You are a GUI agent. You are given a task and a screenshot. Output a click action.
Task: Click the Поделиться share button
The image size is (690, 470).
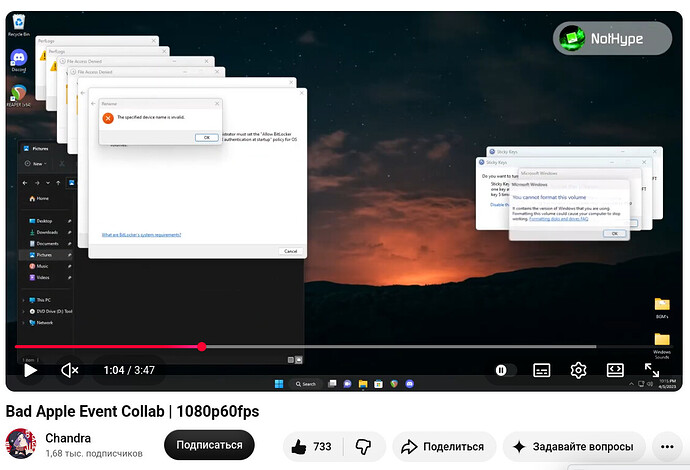(x=443, y=447)
